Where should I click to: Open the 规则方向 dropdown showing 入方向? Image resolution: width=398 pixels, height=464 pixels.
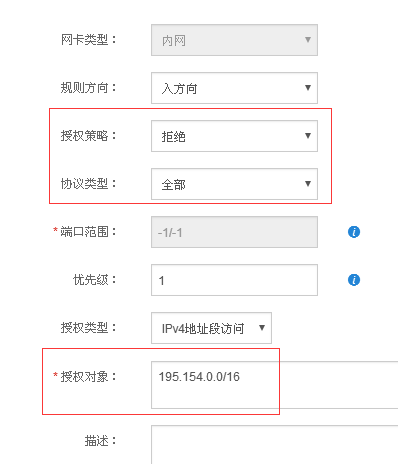[234, 88]
